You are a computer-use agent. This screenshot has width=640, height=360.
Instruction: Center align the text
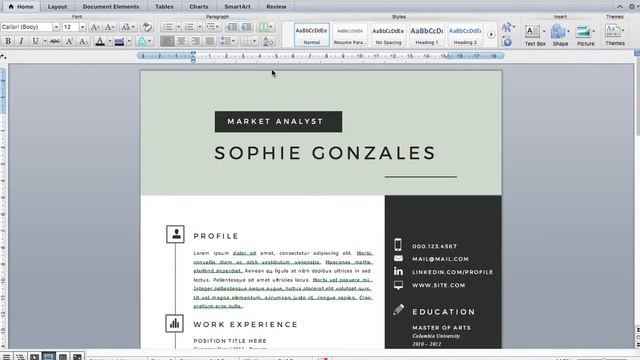click(x=181, y=41)
